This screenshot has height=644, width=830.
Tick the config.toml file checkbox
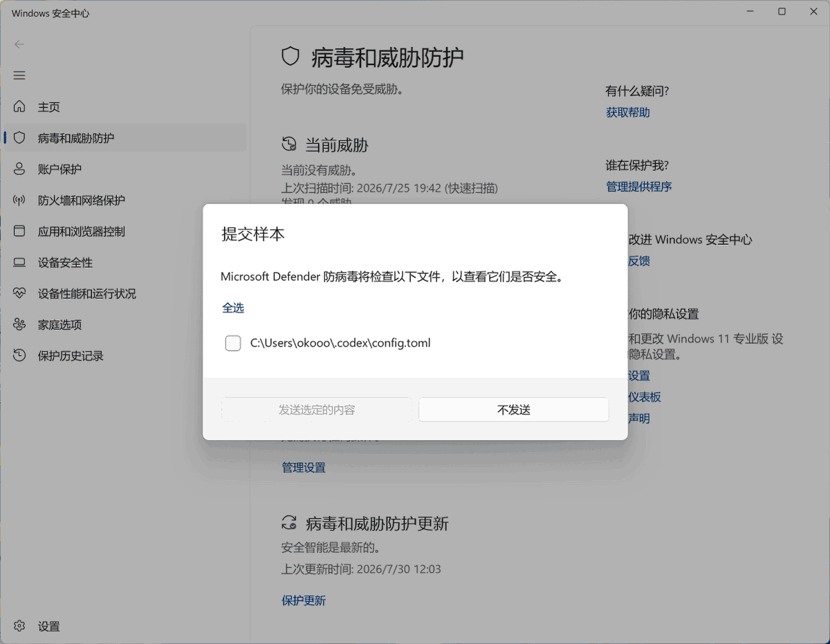233,343
